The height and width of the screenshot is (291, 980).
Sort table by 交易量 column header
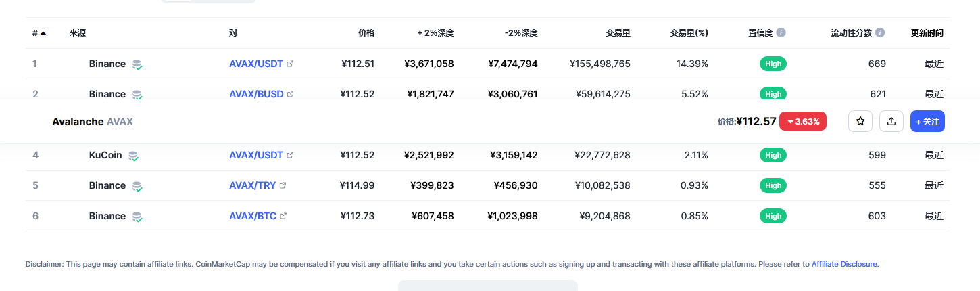tap(618, 32)
